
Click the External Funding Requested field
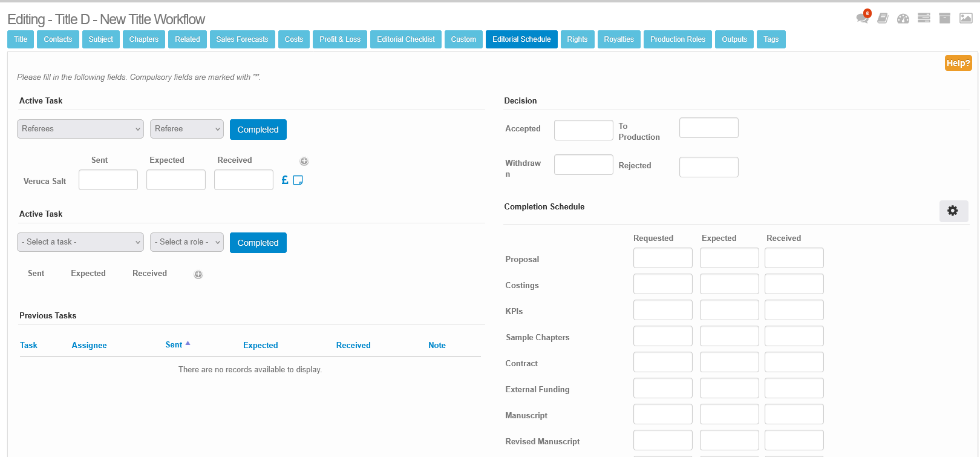(663, 388)
